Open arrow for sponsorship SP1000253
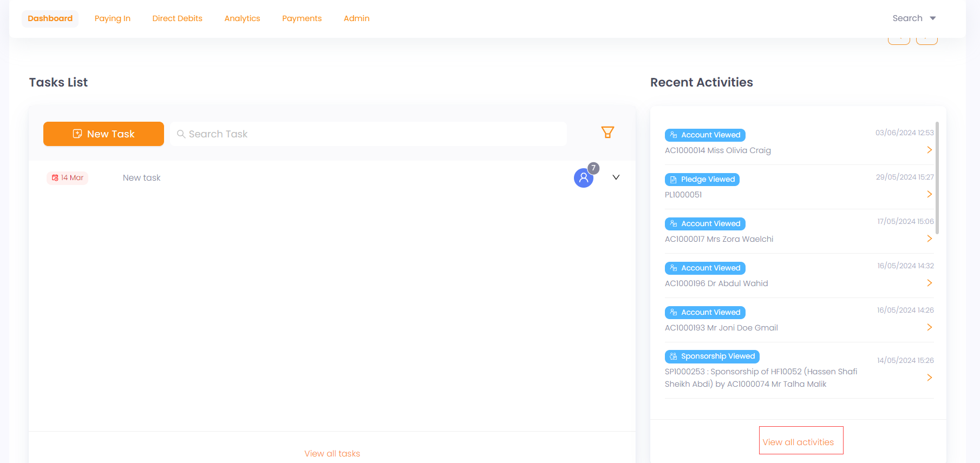Viewport: 980px width, 463px height. coord(930,378)
